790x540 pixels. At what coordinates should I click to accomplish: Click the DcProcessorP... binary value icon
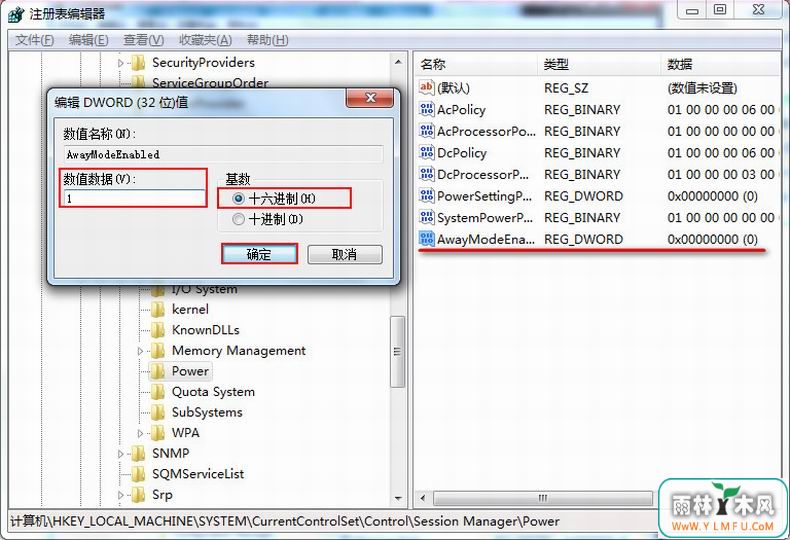(x=426, y=174)
